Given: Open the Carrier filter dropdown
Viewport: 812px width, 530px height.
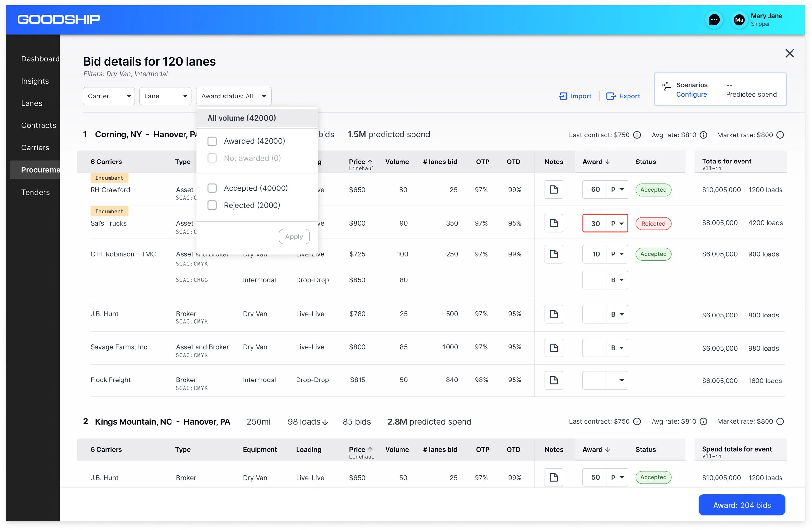Looking at the screenshot, I should point(109,96).
